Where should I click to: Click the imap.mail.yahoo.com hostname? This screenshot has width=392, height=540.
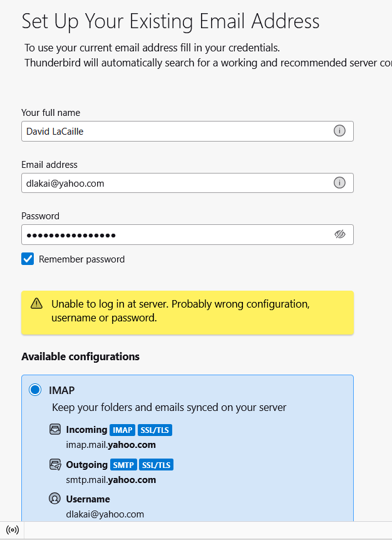[x=111, y=445]
